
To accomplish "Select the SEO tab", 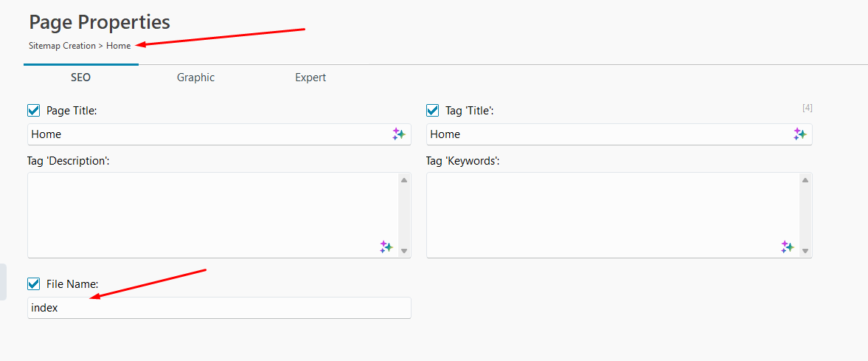I will (x=80, y=78).
